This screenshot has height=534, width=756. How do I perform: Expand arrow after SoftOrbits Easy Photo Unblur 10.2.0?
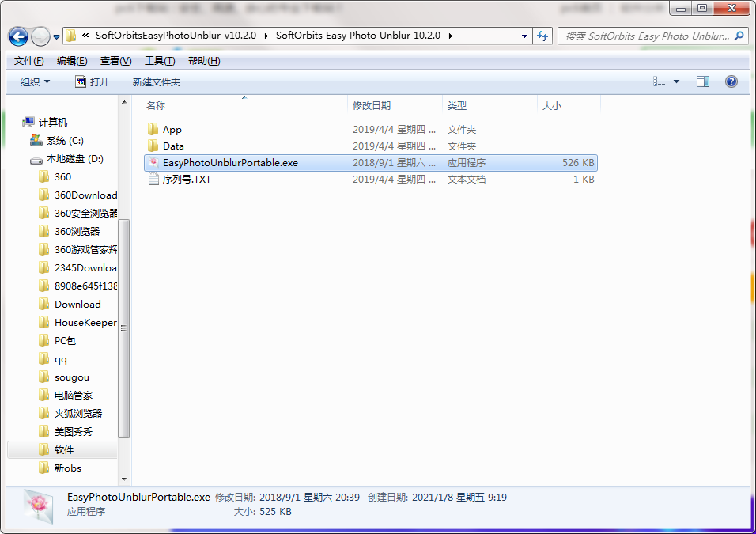pos(450,36)
